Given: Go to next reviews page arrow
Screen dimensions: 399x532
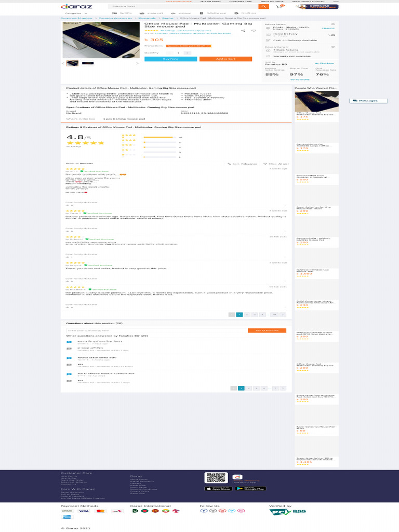Looking at the screenshot, I should click(283, 315).
